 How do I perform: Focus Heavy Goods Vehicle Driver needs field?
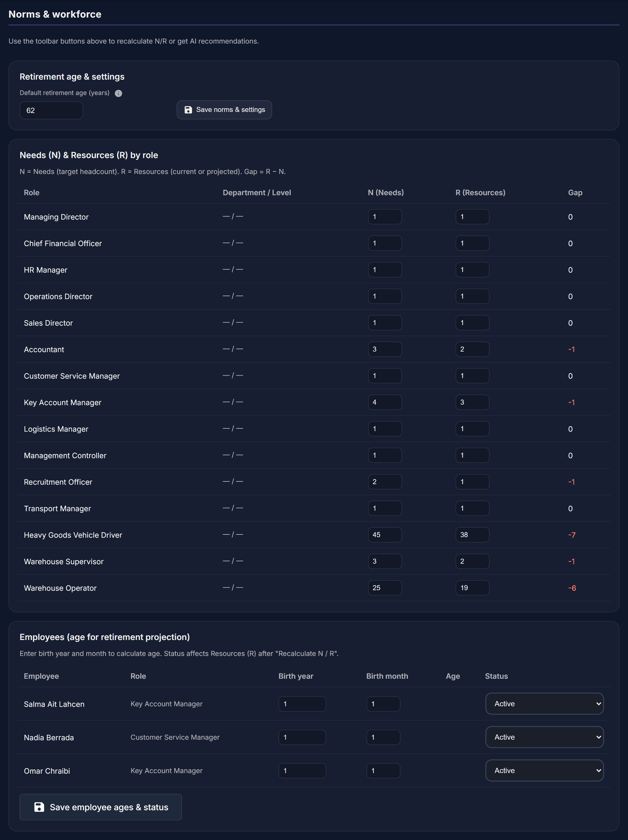[x=385, y=535]
